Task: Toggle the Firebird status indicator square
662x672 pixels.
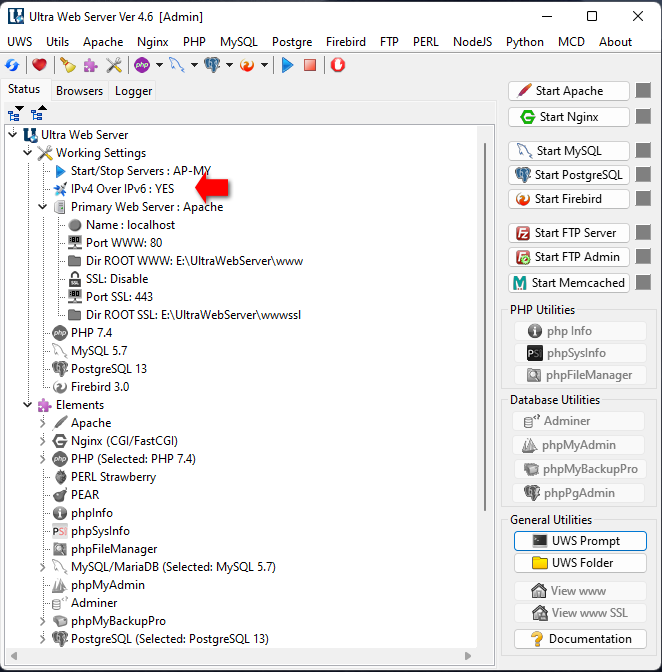Action: coord(643,199)
